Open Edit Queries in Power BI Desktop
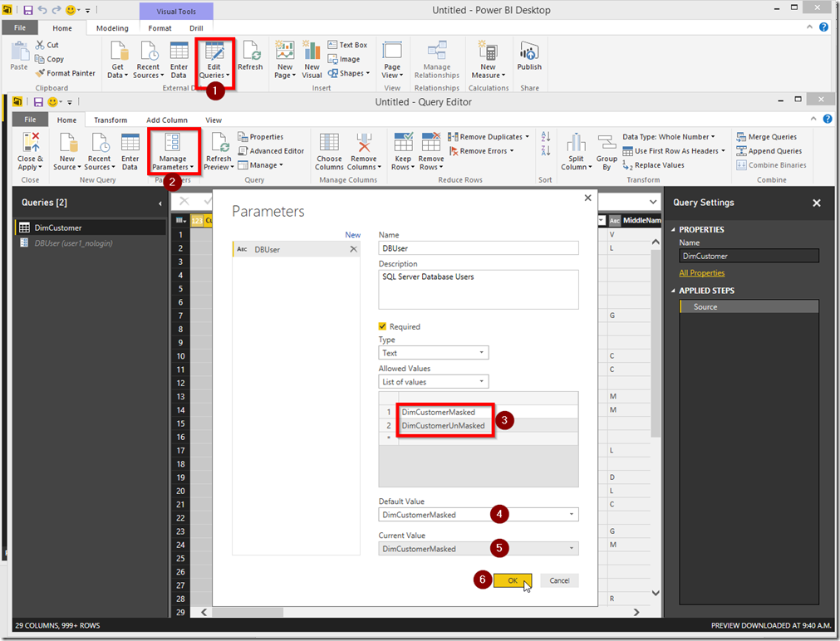 point(214,60)
